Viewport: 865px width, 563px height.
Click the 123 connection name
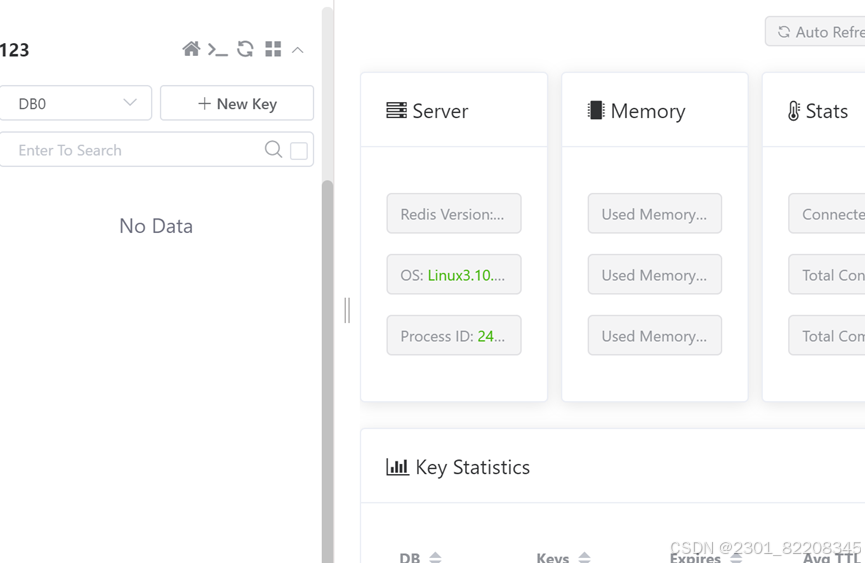coord(14,50)
